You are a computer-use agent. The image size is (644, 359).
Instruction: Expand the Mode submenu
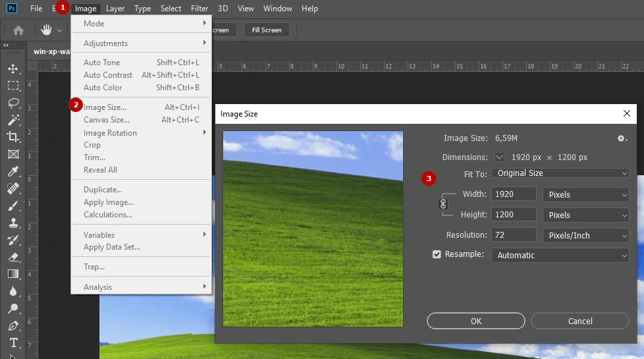[x=142, y=24]
